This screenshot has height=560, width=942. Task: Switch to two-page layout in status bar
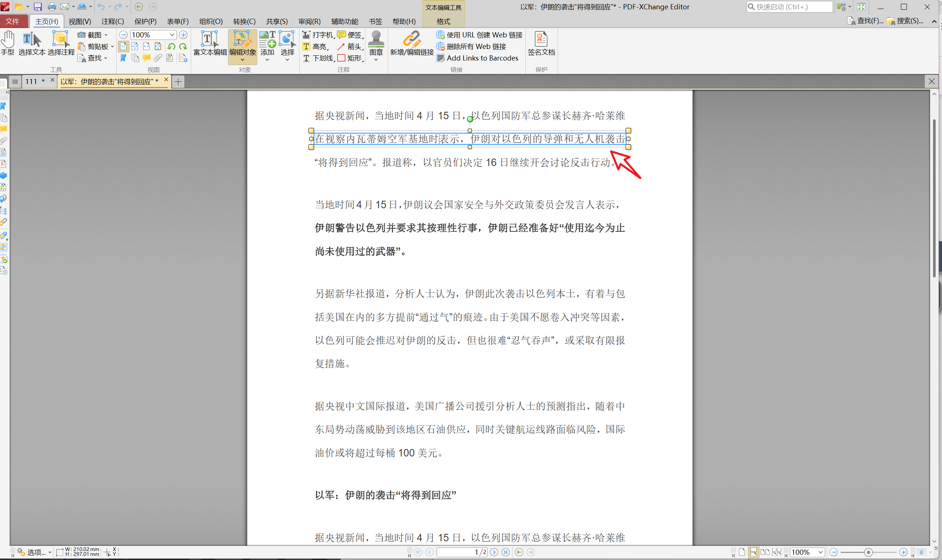coord(765,552)
